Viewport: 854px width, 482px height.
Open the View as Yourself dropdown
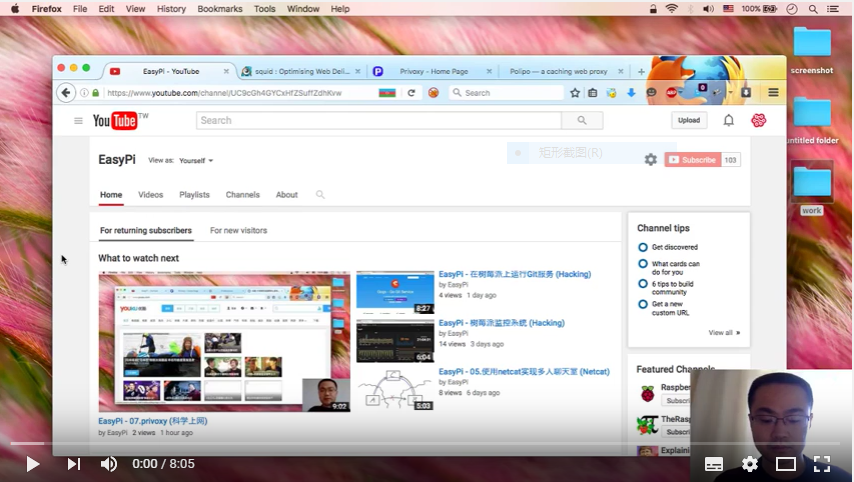(196, 161)
